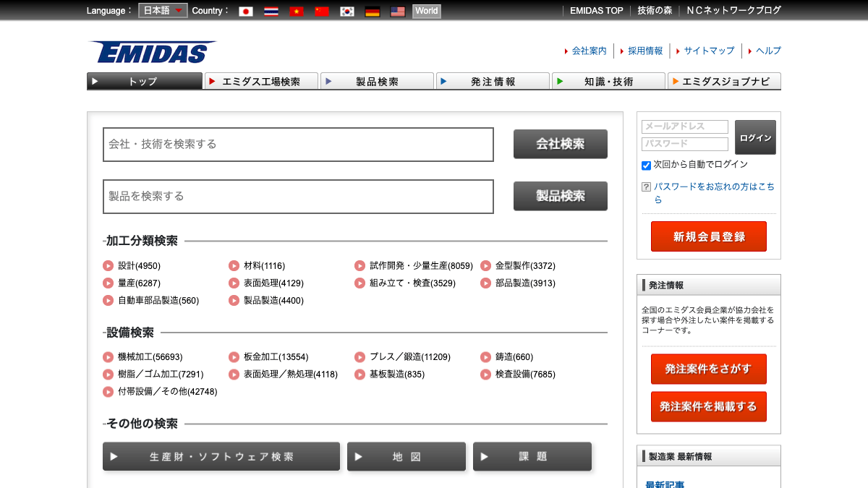The height and width of the screenshot is (488, 868).
Task: Open the NCネットワークブログ link
Action: [x=733, y=11]
